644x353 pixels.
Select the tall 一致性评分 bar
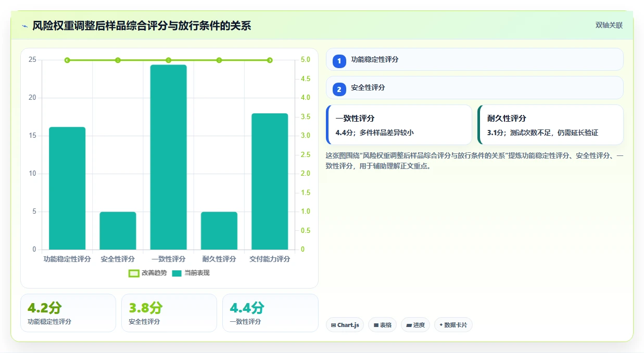point(168,157)
